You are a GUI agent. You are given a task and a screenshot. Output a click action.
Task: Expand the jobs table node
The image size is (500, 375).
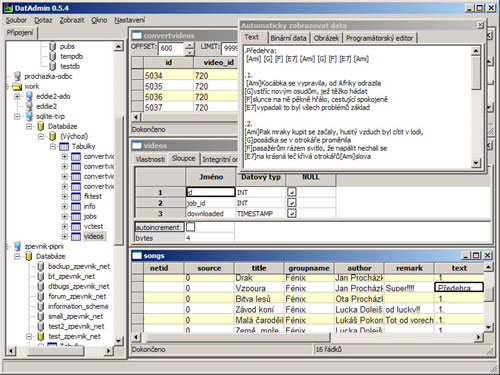[x=65, y=216]
